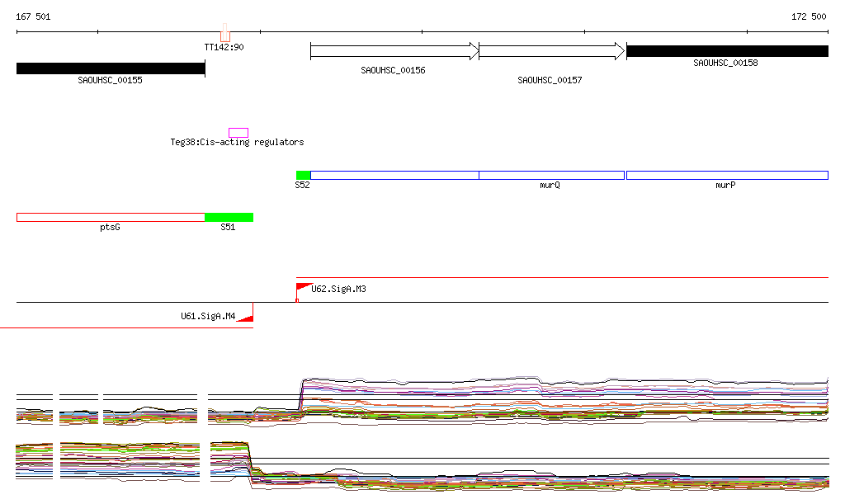This screenshot has height=504, width=845.
Task: Click the magenta Teg38 cis-acting regulator box
Action: [238, 133]
